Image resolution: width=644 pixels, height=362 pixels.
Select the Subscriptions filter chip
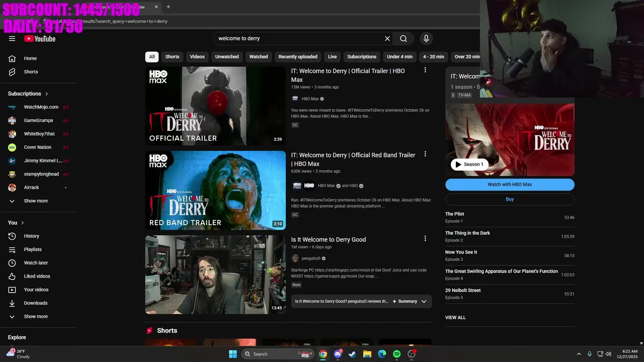click(x=362, y=57)
